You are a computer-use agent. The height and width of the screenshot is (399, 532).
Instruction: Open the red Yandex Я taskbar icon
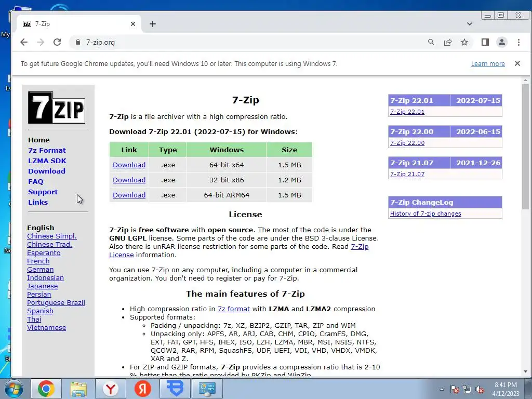coord(143,389)
